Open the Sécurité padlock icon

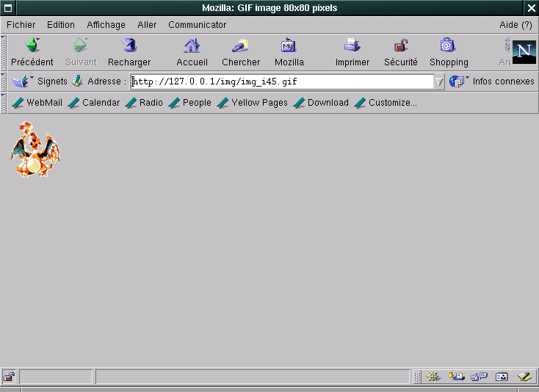(400, 46)
